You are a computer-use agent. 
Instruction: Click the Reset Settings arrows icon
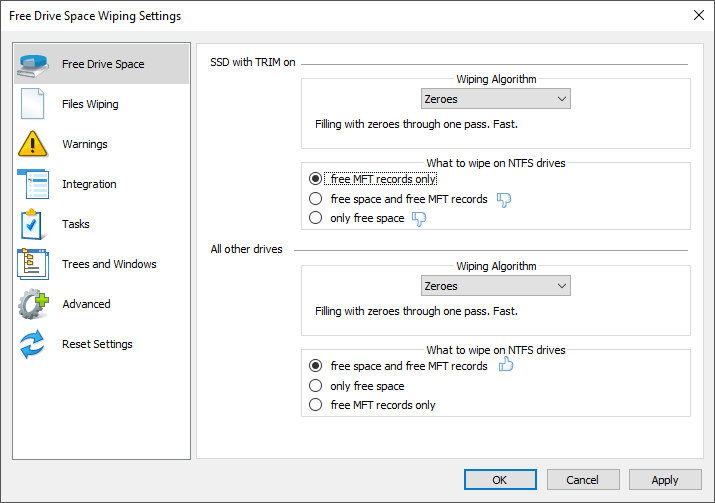point(32,344)
